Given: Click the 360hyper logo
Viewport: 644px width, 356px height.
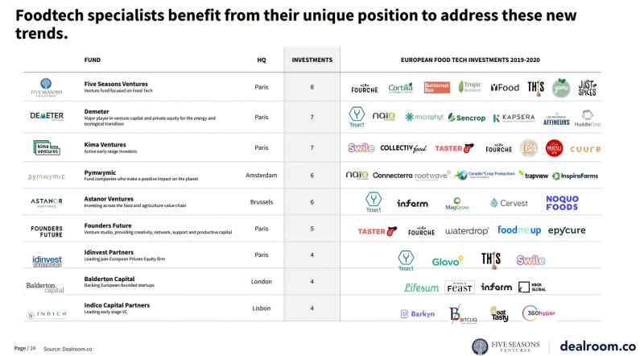Looking at the screenshot, I should [x=537, y=313].
